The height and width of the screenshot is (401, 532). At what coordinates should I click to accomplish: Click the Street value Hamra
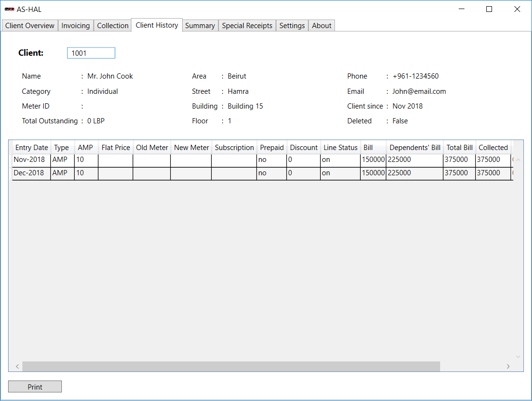pos(238,91)
